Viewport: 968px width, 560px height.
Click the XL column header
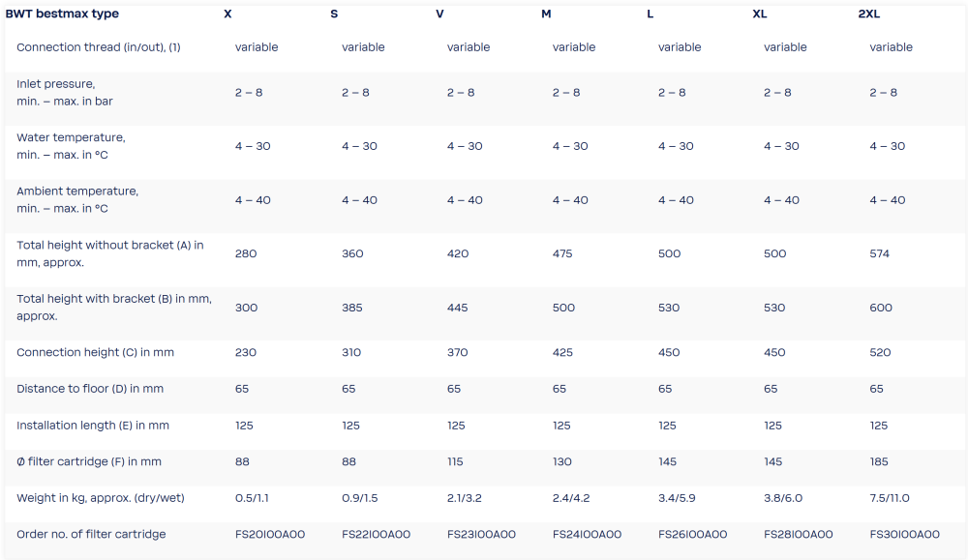coord(760,14)
